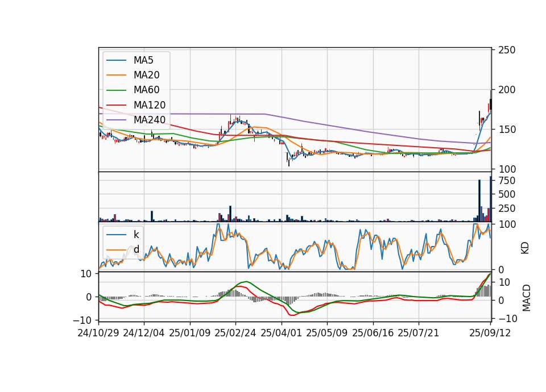
Task: Click the 25/05/09 date axis label
Action: coord(326,333)
